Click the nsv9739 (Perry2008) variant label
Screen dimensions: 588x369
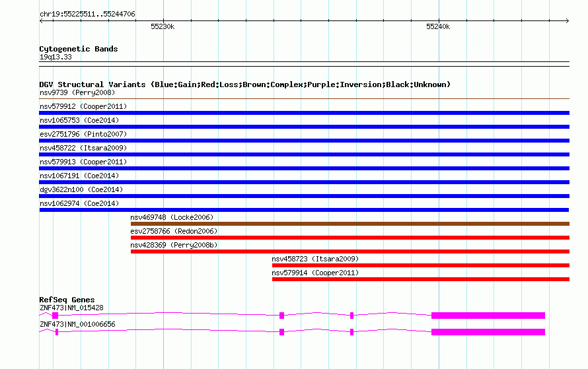click(77, 92)
